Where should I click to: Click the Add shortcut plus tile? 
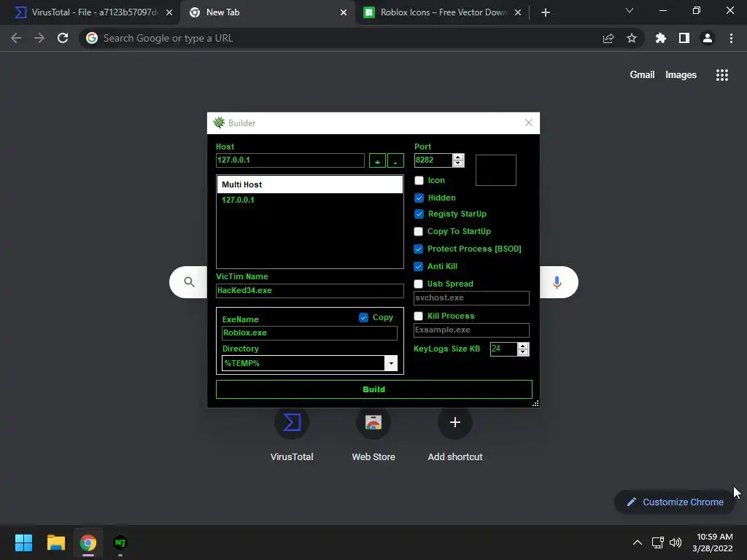coord(455,422)
